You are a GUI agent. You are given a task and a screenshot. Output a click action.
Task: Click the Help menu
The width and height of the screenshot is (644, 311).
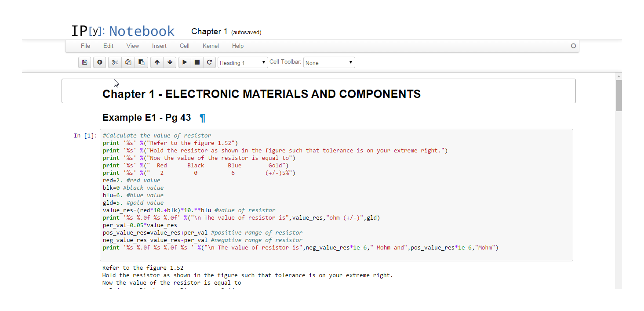coord(238,46)
